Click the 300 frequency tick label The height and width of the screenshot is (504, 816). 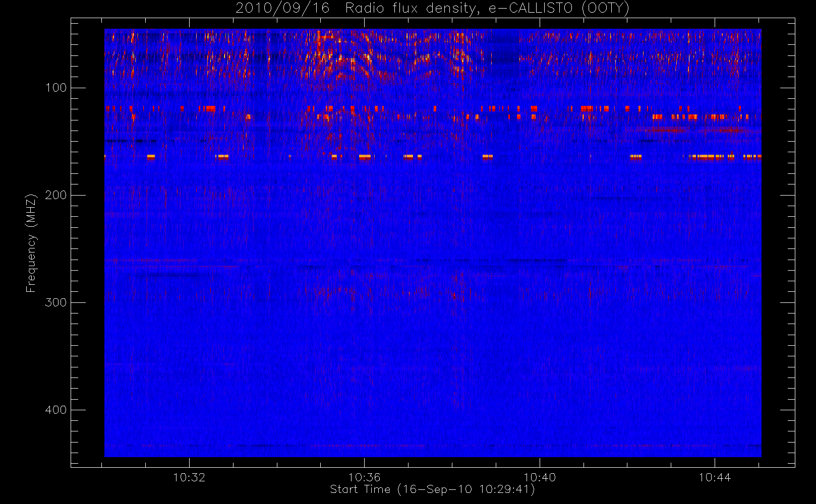point(56,302)
